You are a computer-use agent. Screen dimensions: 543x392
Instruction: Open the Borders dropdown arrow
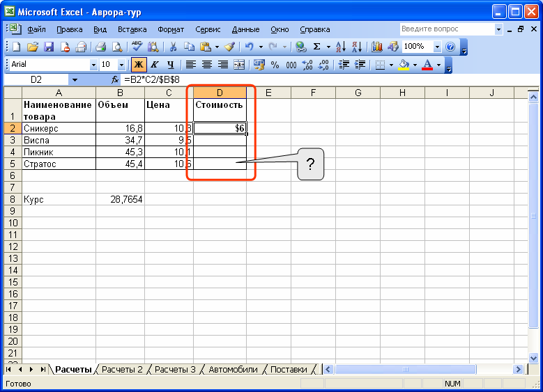tap(391, 65)
